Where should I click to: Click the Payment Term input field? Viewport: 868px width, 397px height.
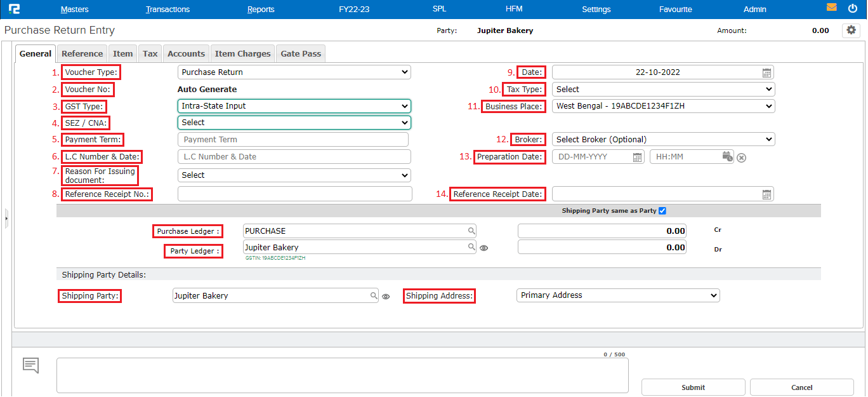click(x=293, y=140)
